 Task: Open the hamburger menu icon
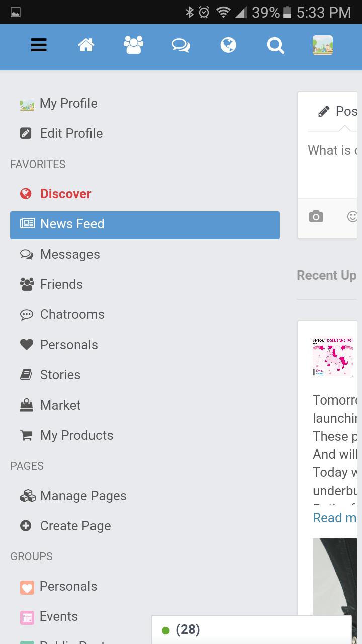[39, 45]
